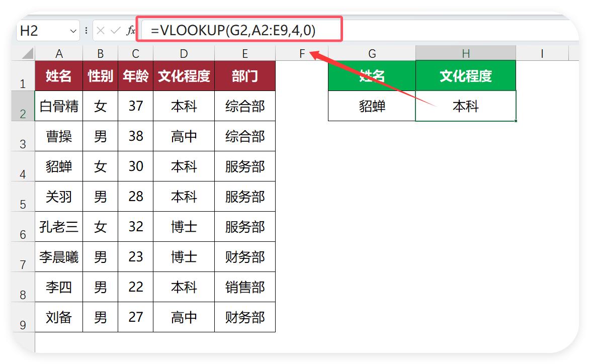Open the Name Box dropdown arrow
The width and height of the screenshot is (590, 364).
(x=73, y=31)
